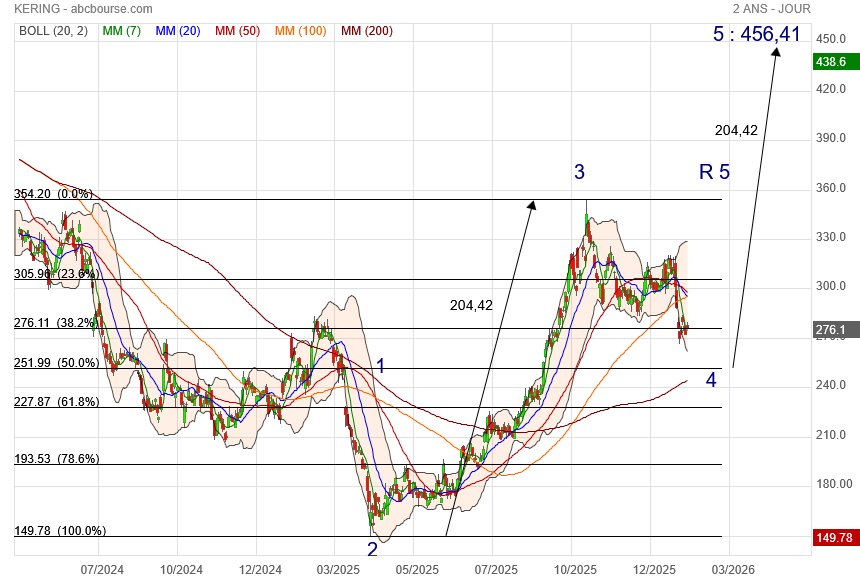Click the 07/2025 date axis label
This screenshot has height=580, width=860.
click(x=496, y=570)
